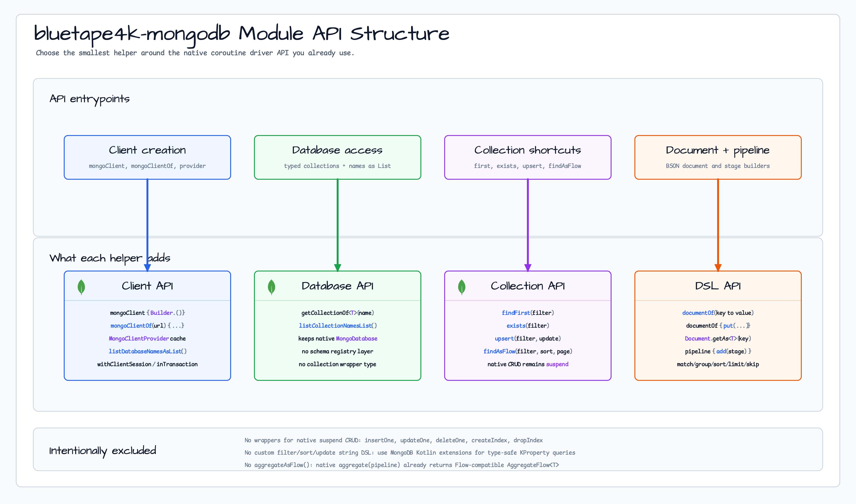Click 'native CRUD remains suspend' line
Viewport: 856px width, 504px height.
pyautogui.click(x=528, y=364)
